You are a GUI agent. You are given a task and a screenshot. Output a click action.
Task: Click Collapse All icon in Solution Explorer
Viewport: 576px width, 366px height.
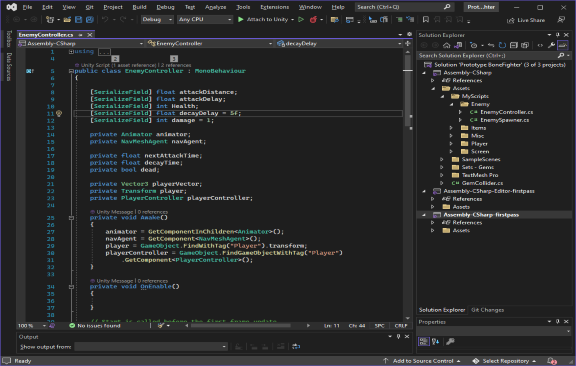pos(514,45)
